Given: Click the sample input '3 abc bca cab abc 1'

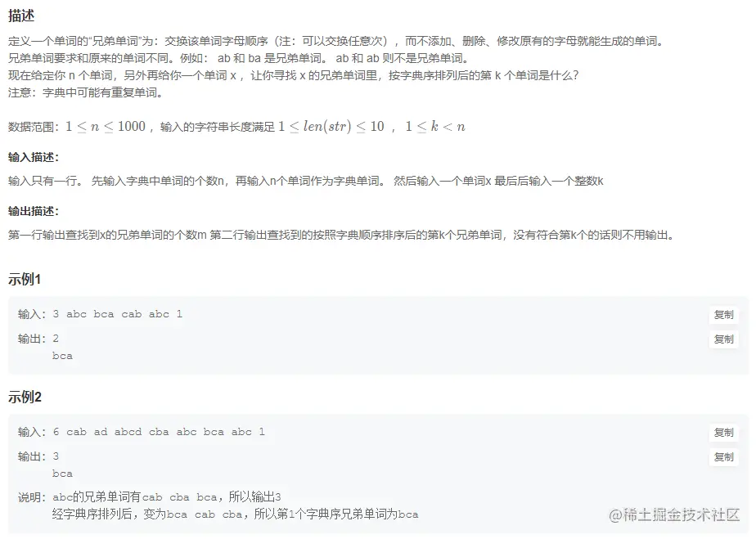Looking at the screenshot, I should click(x=118, y=314).
